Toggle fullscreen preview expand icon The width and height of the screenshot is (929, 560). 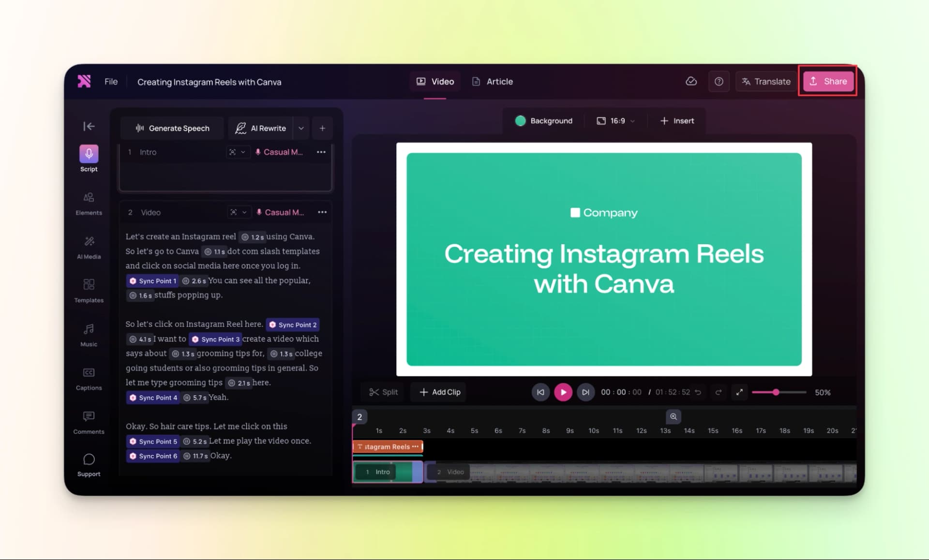tap(739, 392)
